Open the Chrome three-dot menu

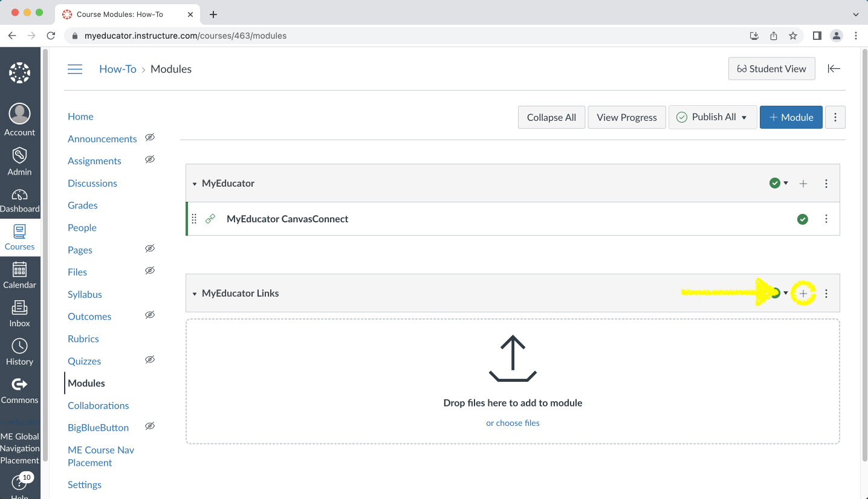point(856,36)
